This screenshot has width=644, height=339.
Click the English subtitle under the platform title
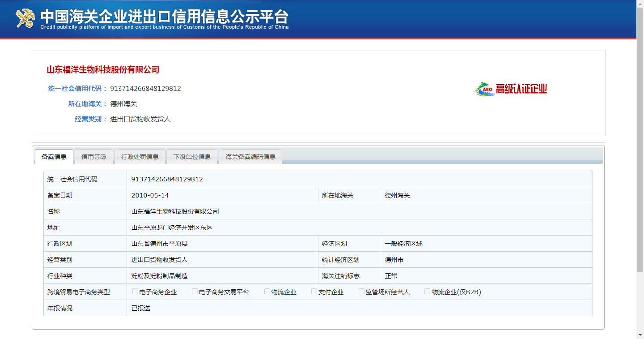click(x=165, y=27)
